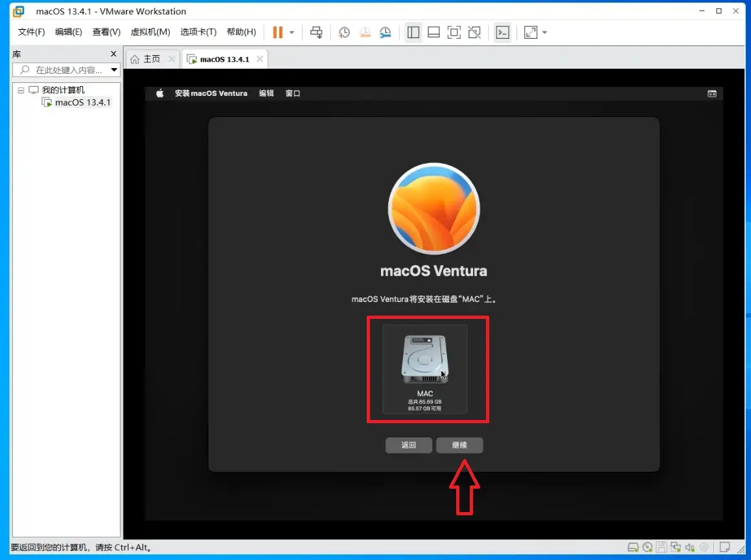Open the guest 窗口 menu

pyautogui.click(x=293, y=93)
